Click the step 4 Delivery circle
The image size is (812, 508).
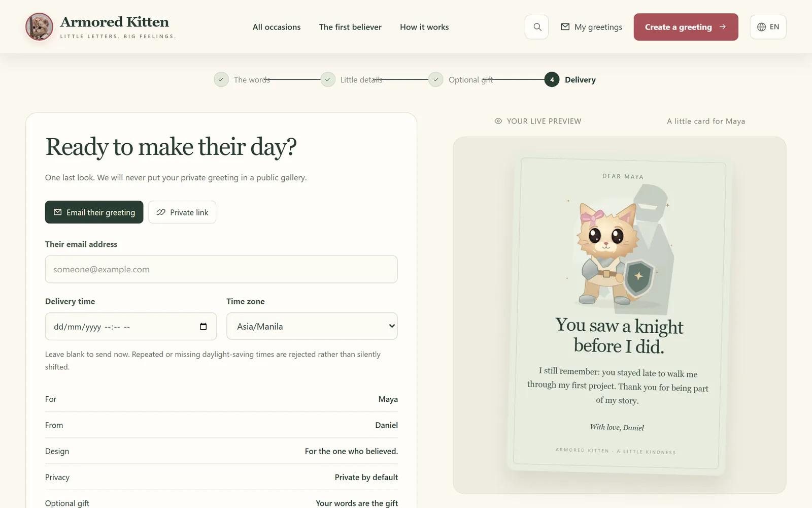pyautogui.click(x=552, y=79)
